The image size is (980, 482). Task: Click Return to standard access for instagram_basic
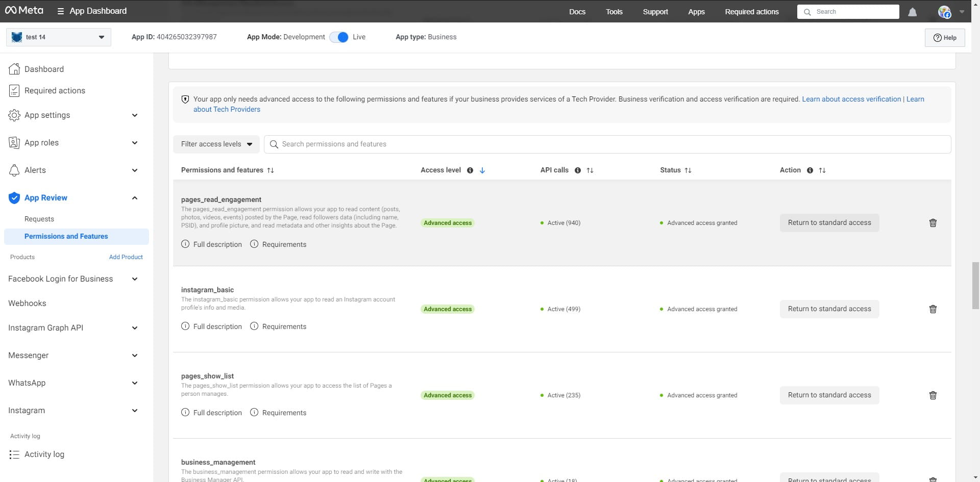pyautogui.click(x=829, y=309)
